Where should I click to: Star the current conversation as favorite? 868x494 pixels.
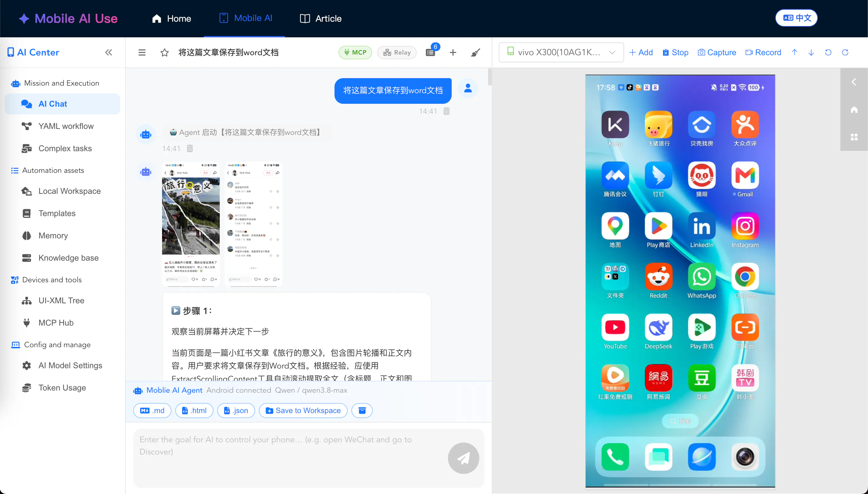[165, 52]
